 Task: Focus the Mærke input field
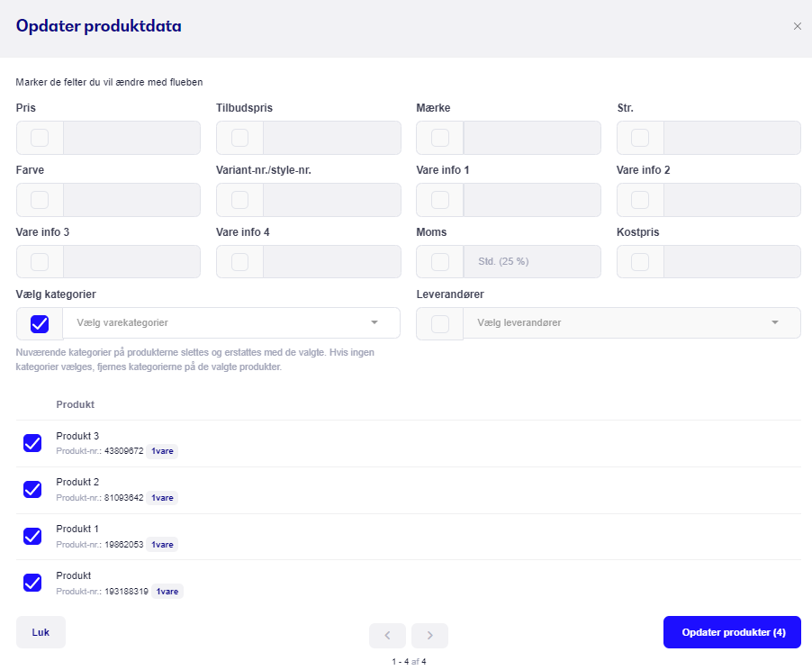pos(532,138)
